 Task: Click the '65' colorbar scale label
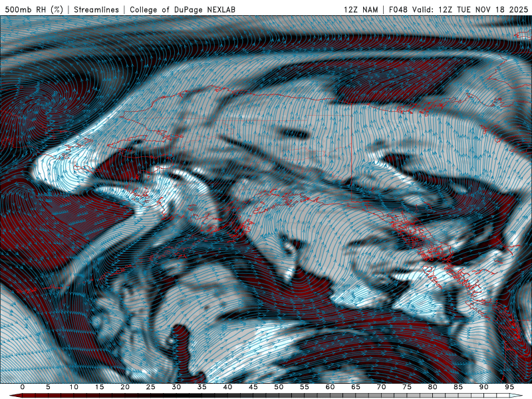(356, 387)
